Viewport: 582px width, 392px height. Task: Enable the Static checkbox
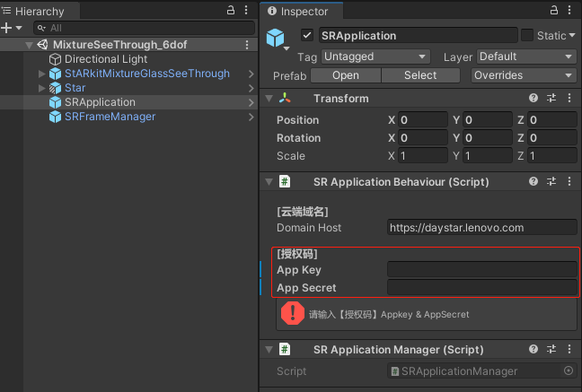coord(527,35)
